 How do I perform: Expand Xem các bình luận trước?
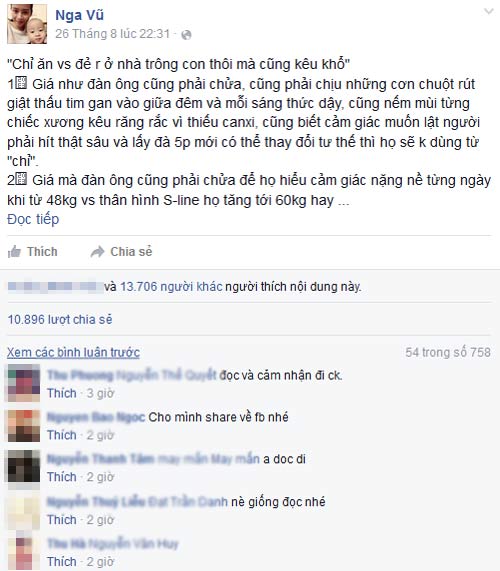(73, 352)
